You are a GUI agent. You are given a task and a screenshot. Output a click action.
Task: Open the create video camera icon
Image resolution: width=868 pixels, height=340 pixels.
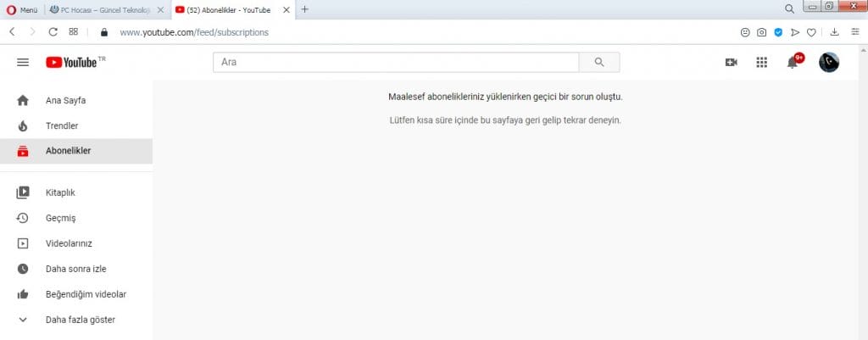731,62
